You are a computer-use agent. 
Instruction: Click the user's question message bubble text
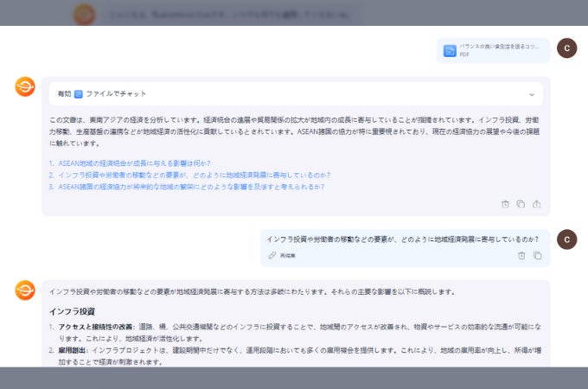[x=403, y=239]
